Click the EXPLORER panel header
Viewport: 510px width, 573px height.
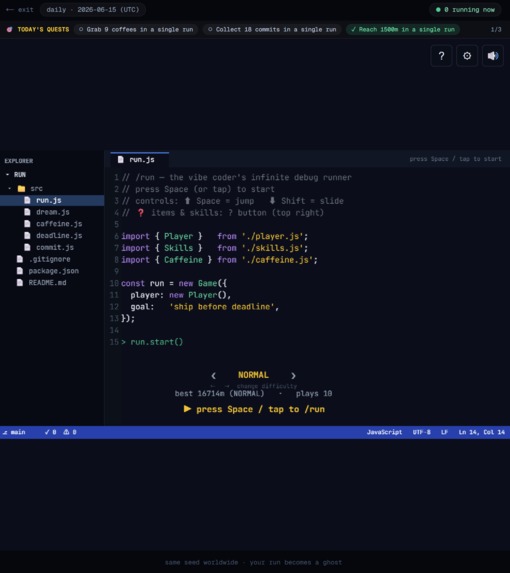(x=19, y=161)
